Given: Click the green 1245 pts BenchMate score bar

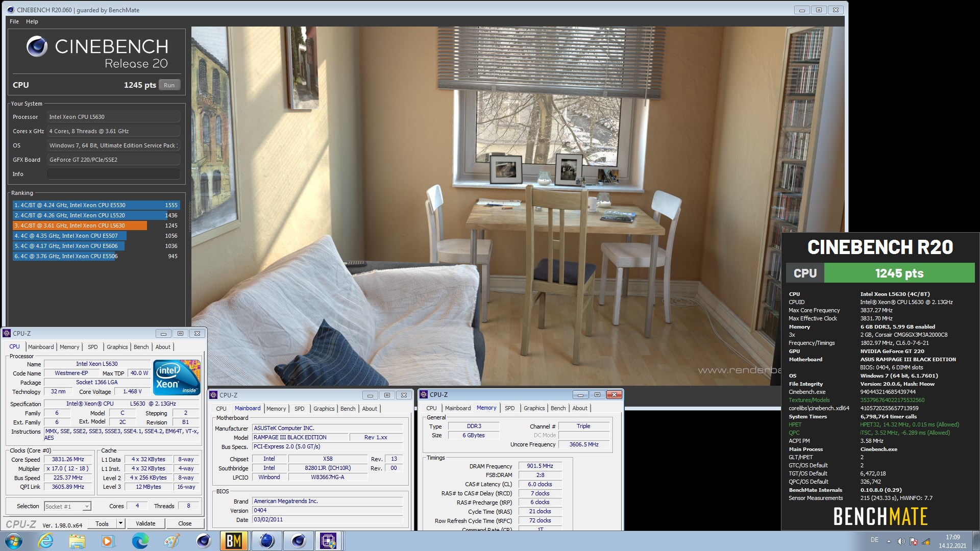Looking at the screenshot, I should (x=899, y=273).
